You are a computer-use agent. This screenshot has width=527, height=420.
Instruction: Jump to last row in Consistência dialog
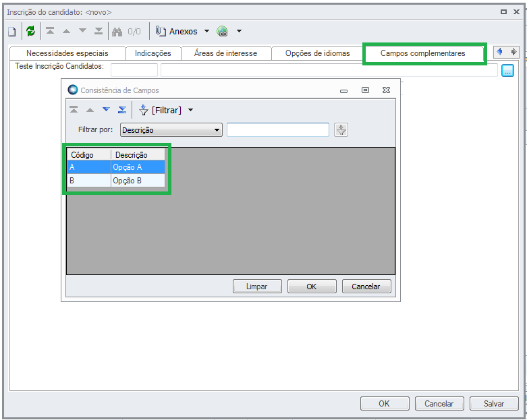point(122,109)
